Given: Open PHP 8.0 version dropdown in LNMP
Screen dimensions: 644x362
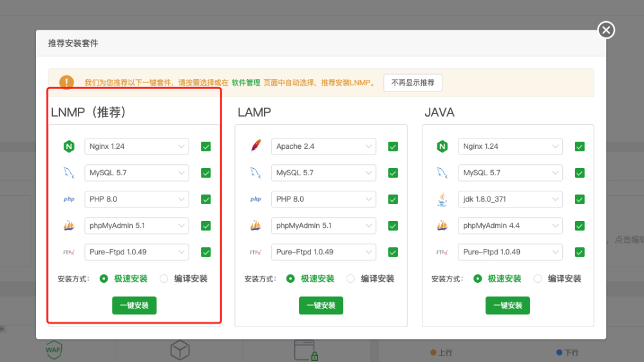Looking at the screenshot, I should pos(137,199).
